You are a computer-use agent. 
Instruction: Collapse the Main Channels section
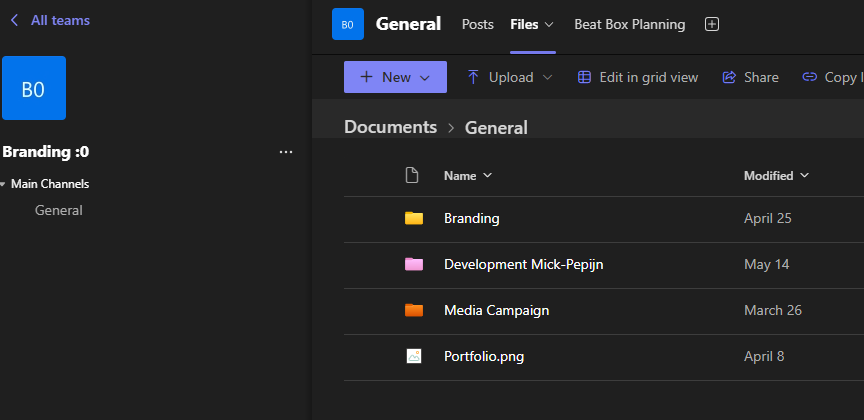pyautogui.click(x=5, y=184)
